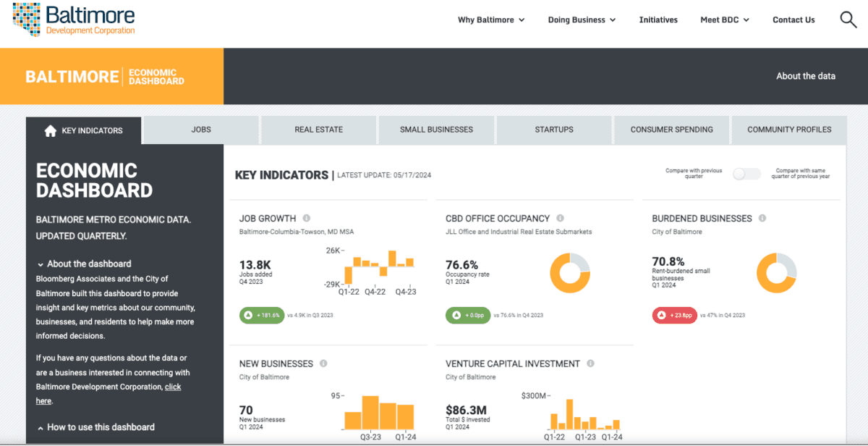Open the About the data page
This screenshot has height=446, width=868.
(806, 75)
